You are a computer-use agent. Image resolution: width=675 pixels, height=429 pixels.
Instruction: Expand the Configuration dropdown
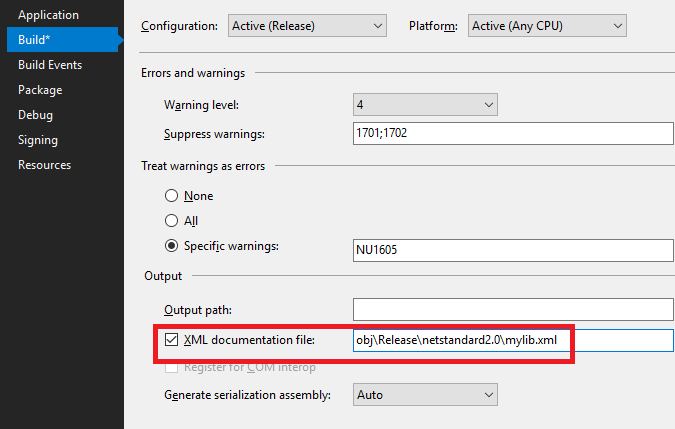coord(307,25)
